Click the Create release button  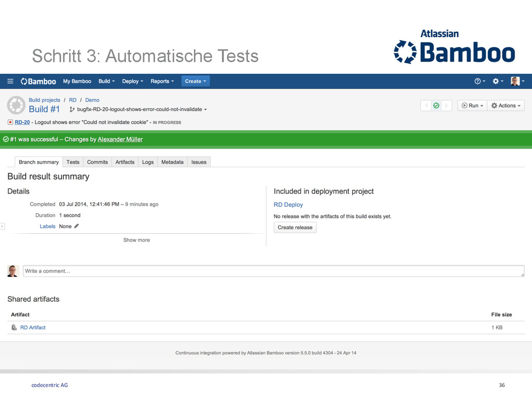(x=295, y=228)
